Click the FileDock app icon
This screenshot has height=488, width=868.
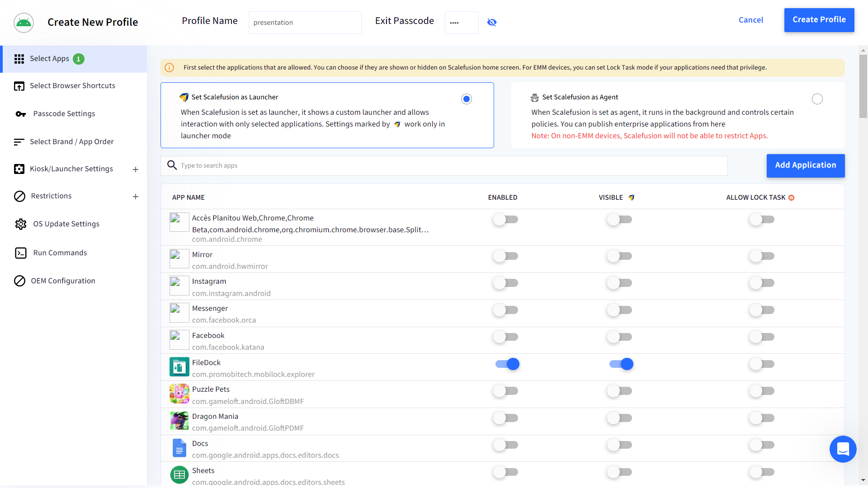[179, 367]
